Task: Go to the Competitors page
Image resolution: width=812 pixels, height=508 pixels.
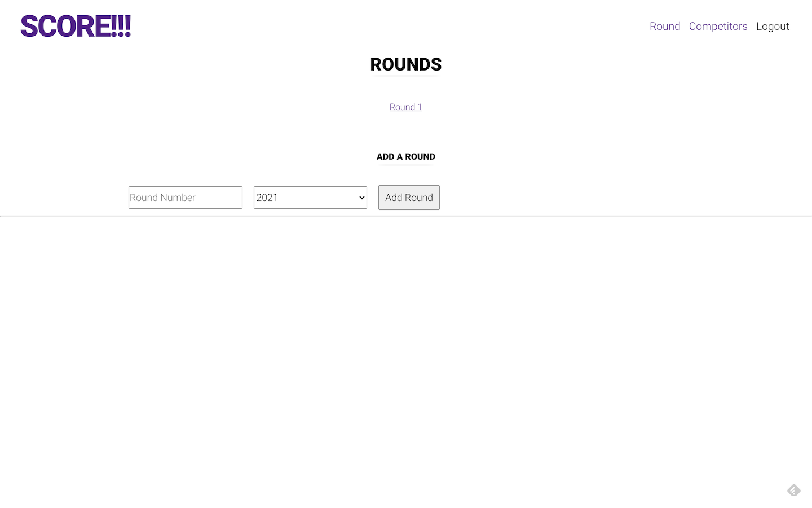Action: [x=718, y=26]
